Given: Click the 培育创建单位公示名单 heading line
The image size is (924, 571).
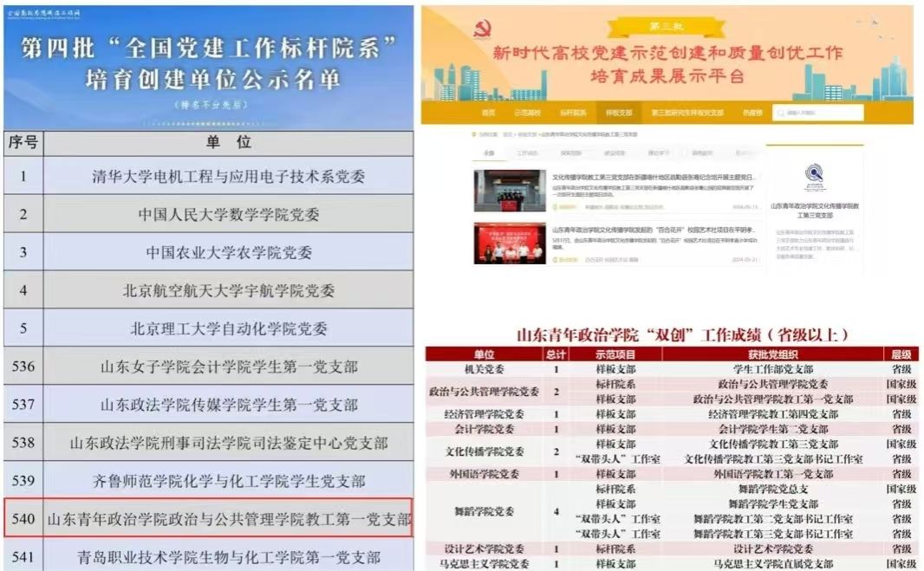Looking at the screenshot, I should tap(212, 80).
